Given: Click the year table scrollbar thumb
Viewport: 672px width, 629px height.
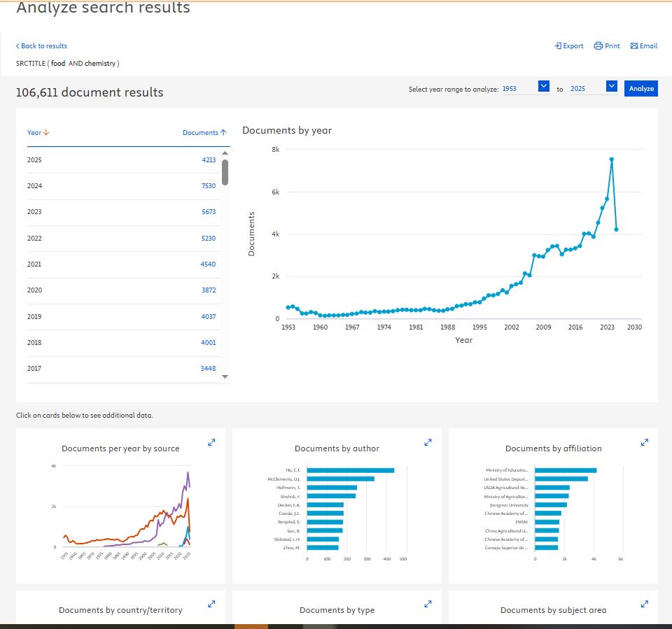Looking at the screenshot, I should click(x=225, y=172).
